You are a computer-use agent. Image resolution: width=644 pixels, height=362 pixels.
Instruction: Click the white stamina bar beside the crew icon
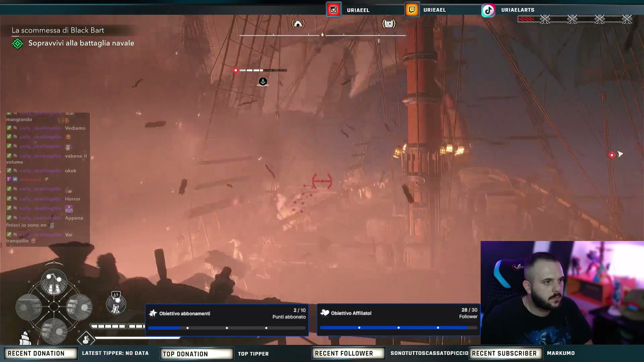[x=137, y=338]
